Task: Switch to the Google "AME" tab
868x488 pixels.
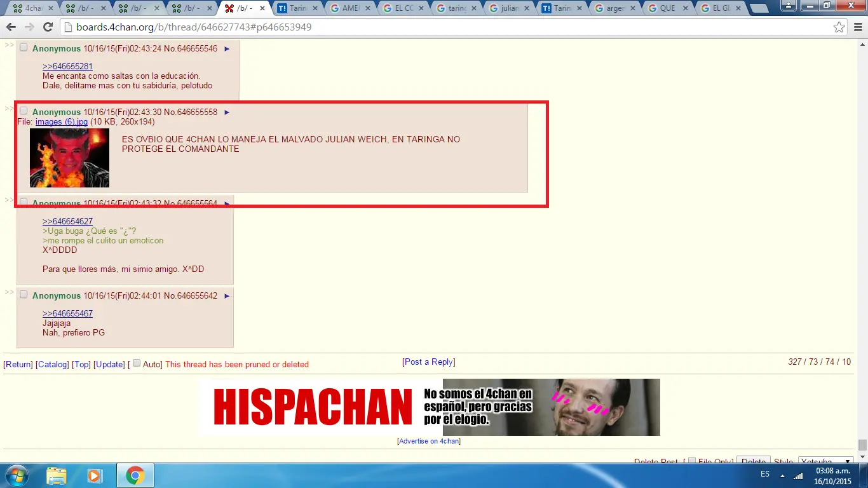Action: tap(349, 8)
